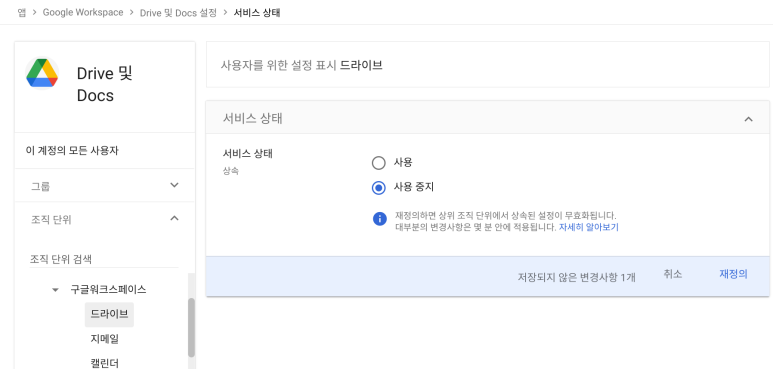Click 사용자를 위한 설정 표시 드라이브 header
This screenshot has width=773, height=369.
point(301,65)
